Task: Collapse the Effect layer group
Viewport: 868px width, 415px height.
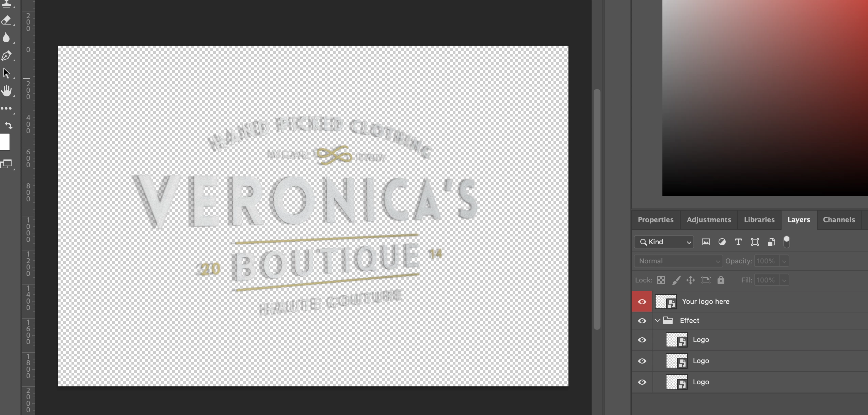Action: [x=657, y=321]
